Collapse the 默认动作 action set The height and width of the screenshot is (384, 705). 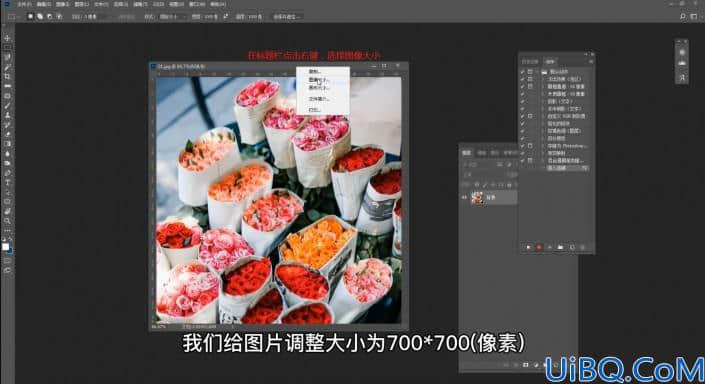pos(537,71)
